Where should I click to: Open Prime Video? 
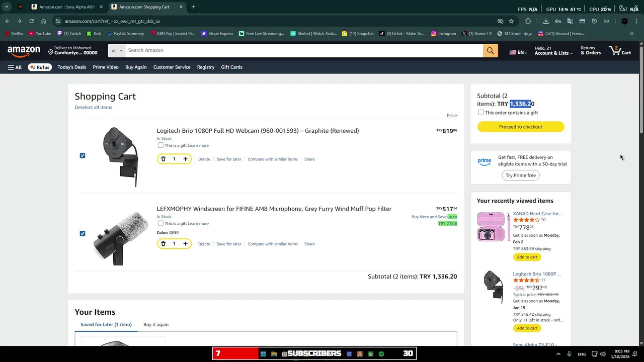pyautogui.click(x=106, y=67)
